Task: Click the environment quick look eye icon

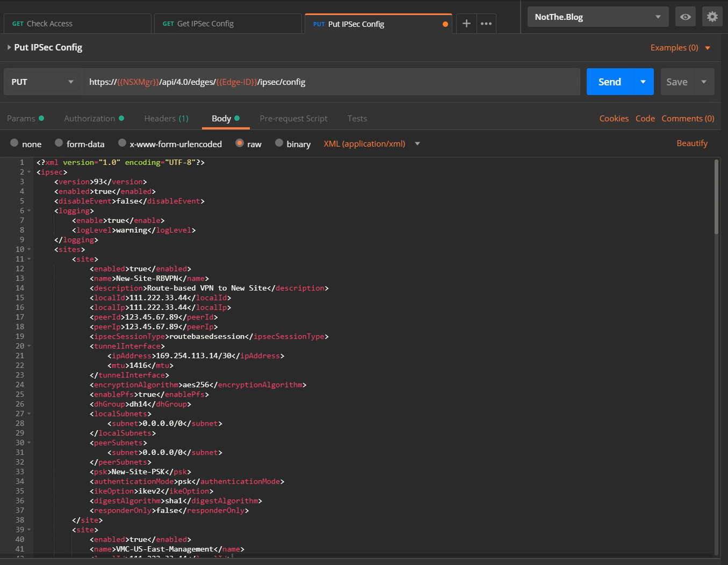Action: (686, 17)
